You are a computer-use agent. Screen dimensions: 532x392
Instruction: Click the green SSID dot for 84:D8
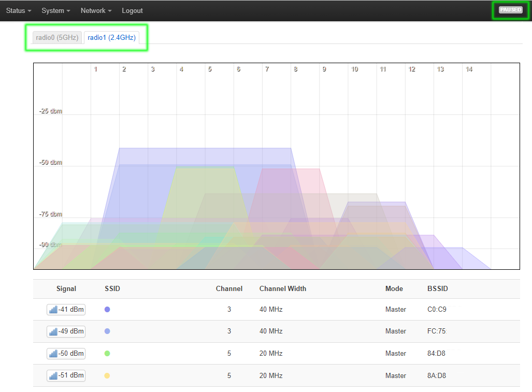tap(107, 354)
